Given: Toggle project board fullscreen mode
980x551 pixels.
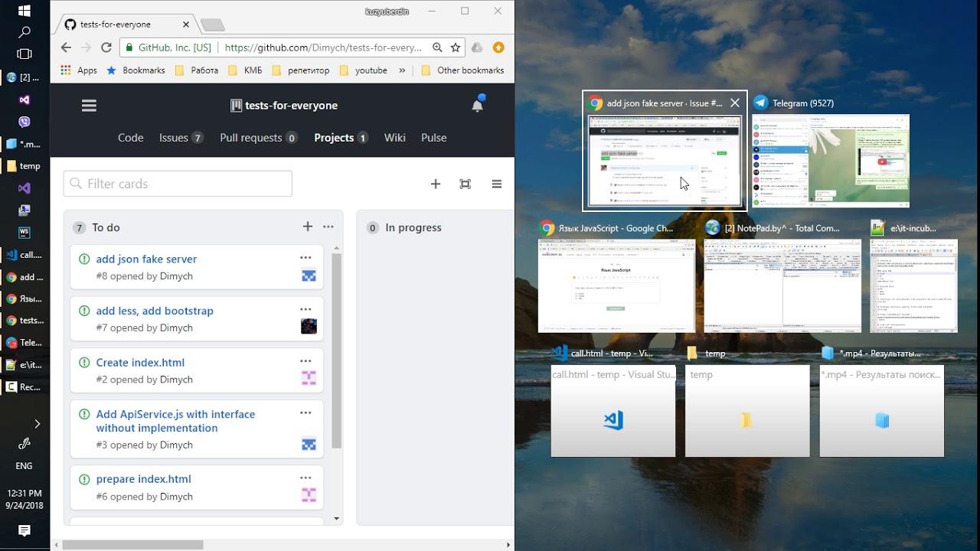Looking at the screenshot, I should (x=465, y=184).
